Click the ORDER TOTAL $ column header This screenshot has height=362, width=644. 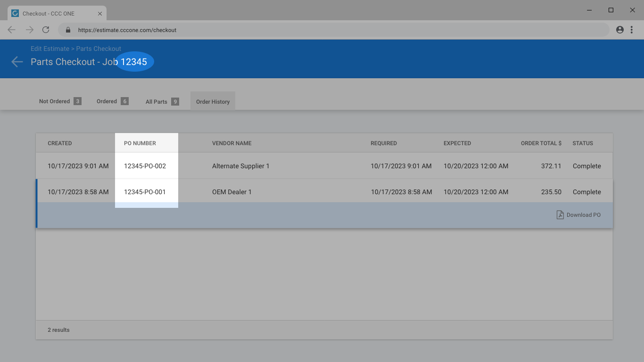point(541,143)
